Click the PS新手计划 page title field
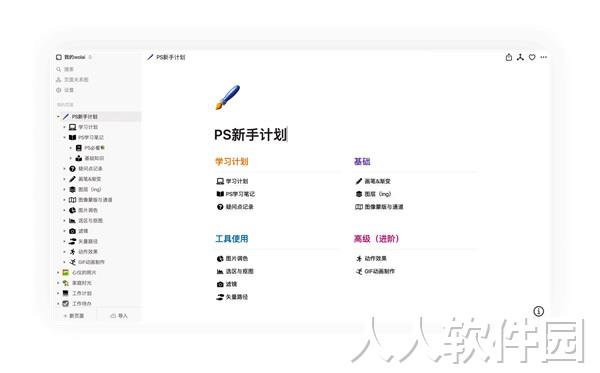This screenshot has height=373, width=600. click(x=251, y=135)
